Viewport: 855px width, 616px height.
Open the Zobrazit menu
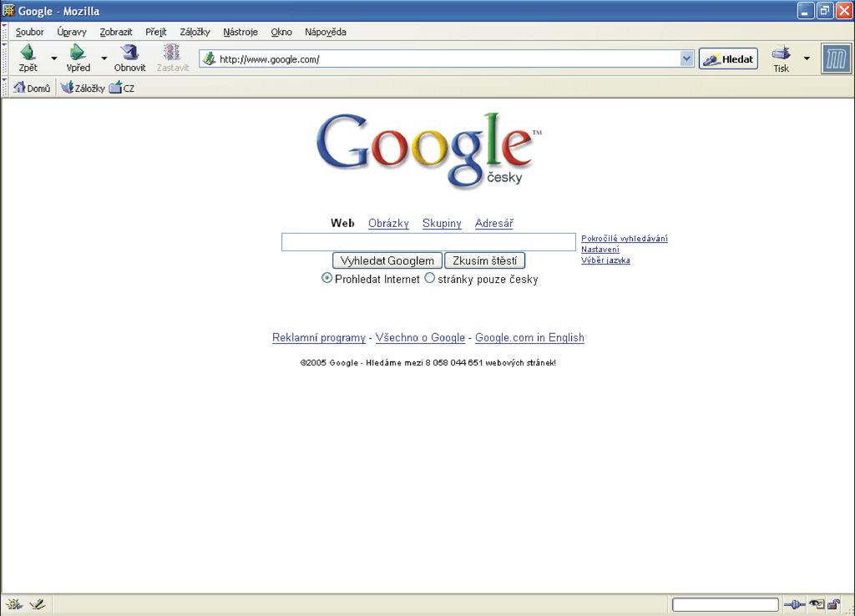(115, 33)
